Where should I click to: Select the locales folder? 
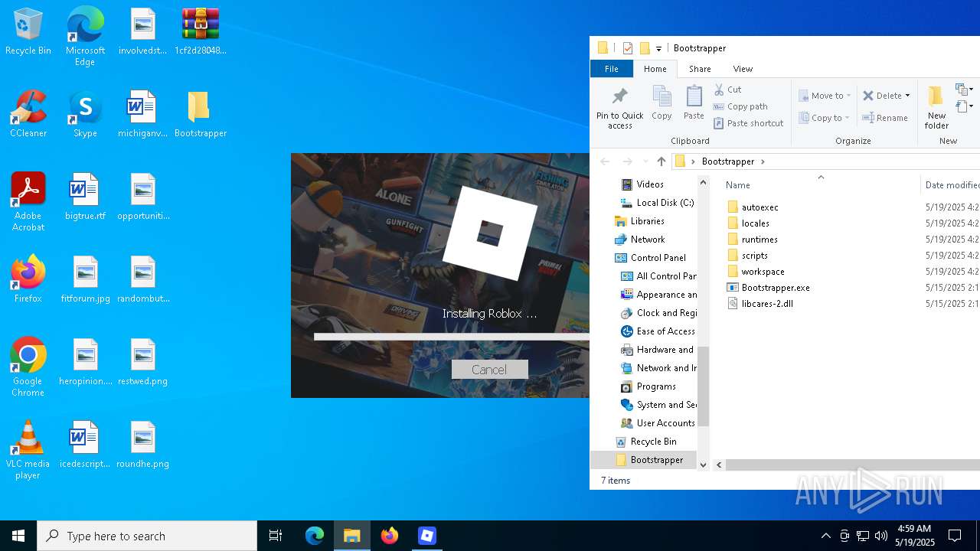pos(747,223)
